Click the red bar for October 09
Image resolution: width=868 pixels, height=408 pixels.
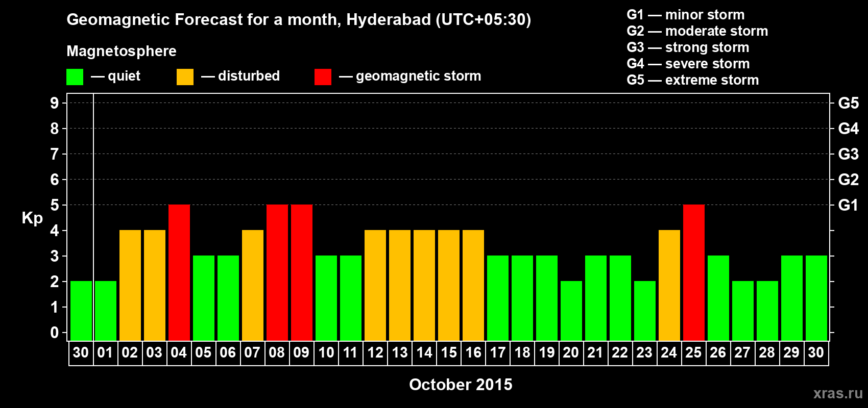click(x=302, y=273)
